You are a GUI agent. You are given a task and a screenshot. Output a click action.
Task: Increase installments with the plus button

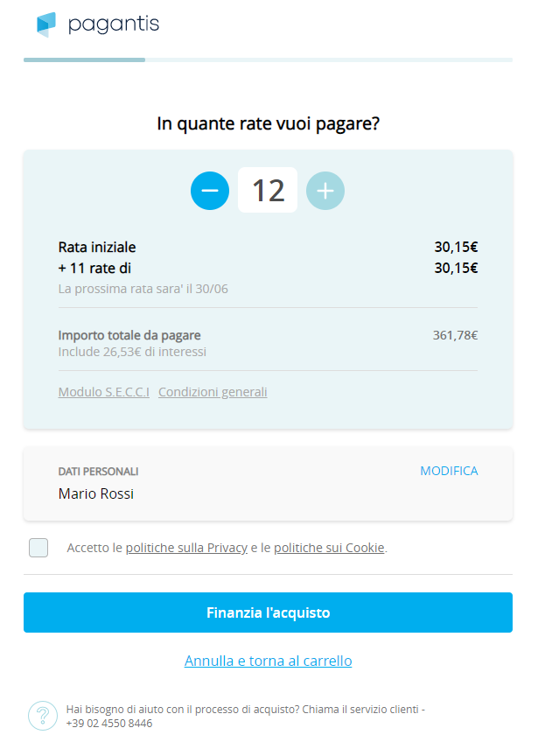tap(325, 191)
